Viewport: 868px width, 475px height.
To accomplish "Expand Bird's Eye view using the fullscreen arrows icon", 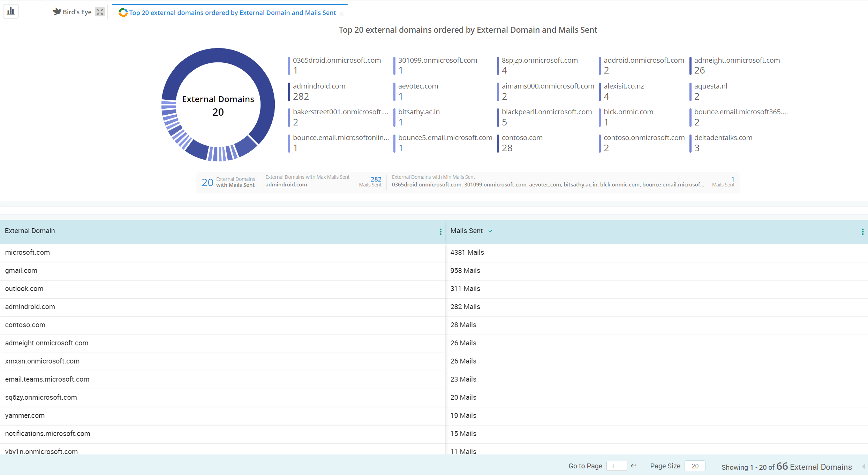I will click(100, 12).
